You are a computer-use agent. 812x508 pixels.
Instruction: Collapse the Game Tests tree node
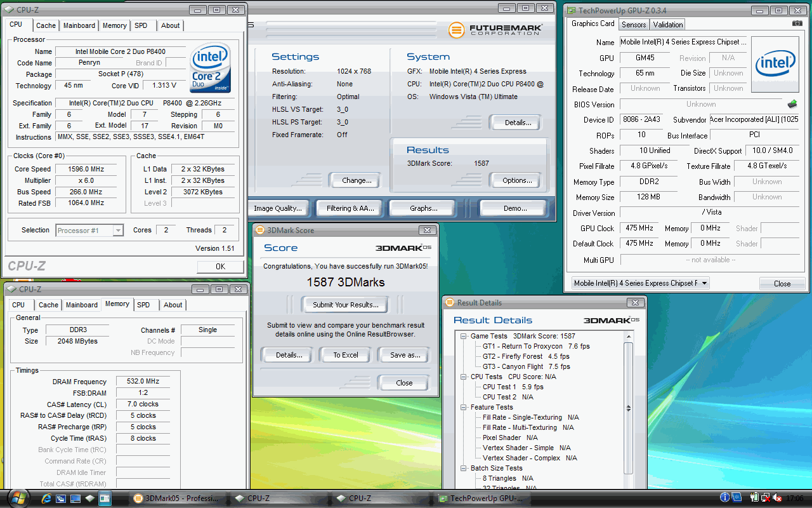click(x=464, y=337)
